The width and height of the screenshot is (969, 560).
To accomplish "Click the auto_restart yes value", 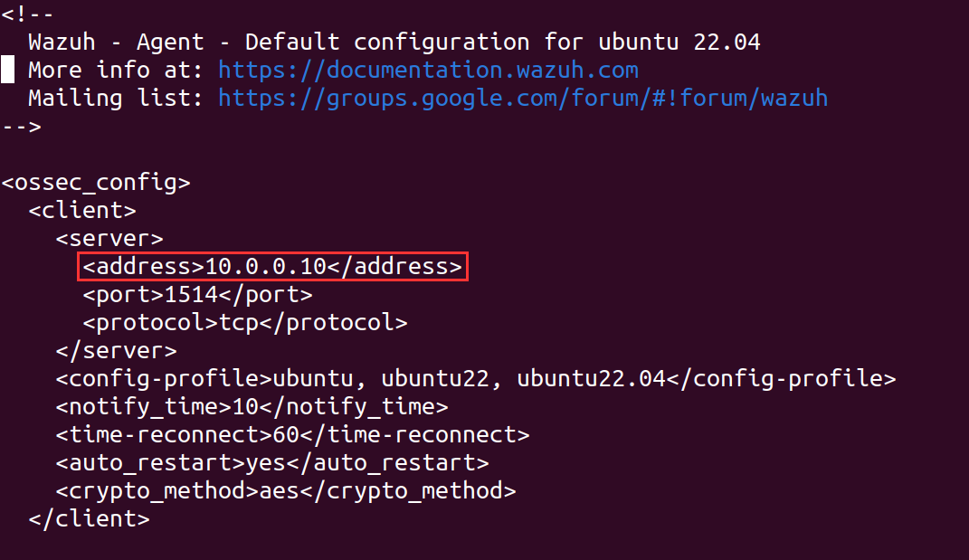I will 265,463.
